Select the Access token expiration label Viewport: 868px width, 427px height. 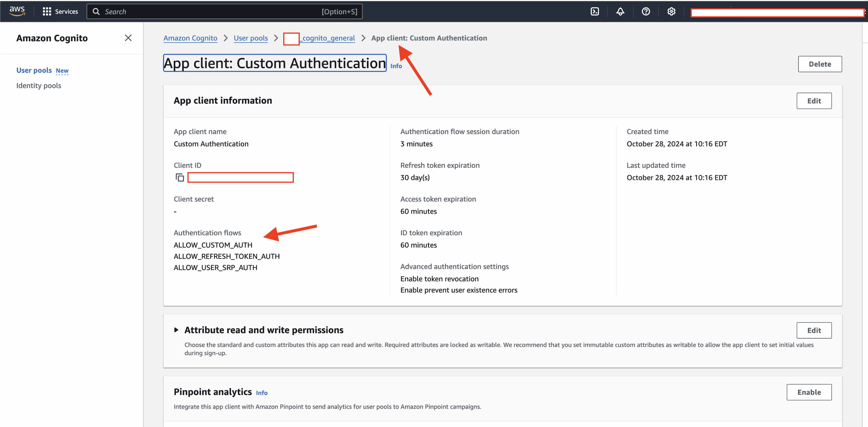(438, 199)
